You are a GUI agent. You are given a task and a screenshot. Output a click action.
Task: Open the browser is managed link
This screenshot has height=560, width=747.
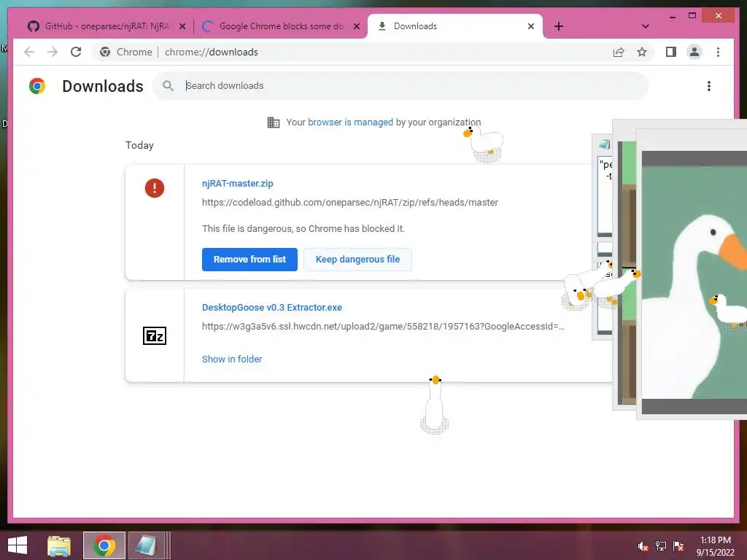(350, 122)
